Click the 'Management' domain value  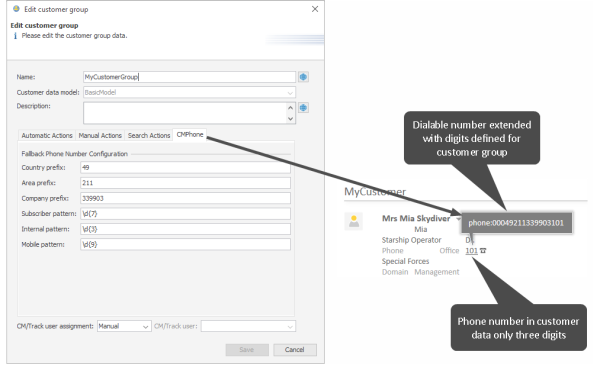tap(437, 272)
